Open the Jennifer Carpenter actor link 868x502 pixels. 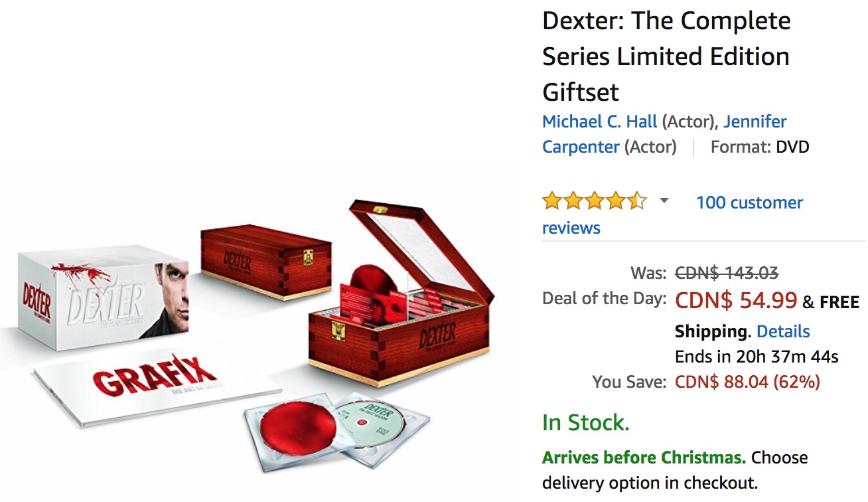pyautogui.click(x=664, y=134)
